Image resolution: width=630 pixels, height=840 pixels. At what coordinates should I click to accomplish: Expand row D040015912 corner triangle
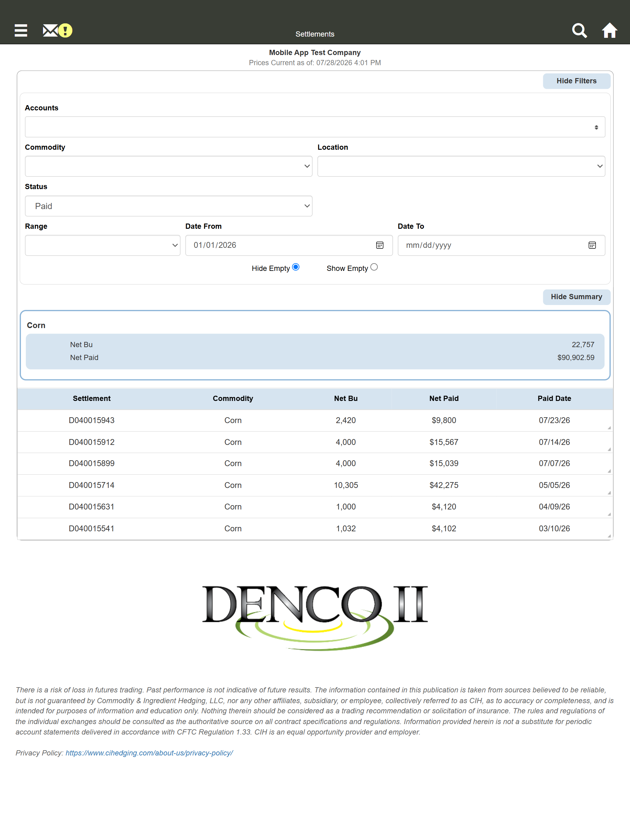609,449
